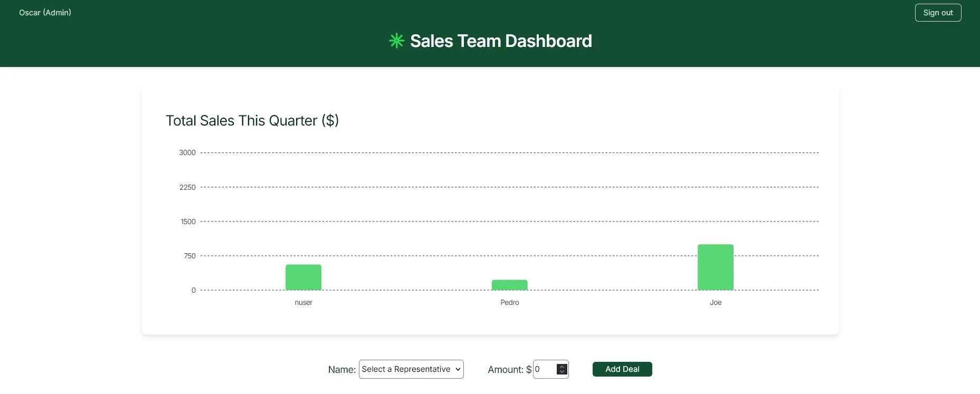Screen dimensions: 980x394
Task: Click the 3000 axis label
Action: pyautogui.click(x=187, y=152)
